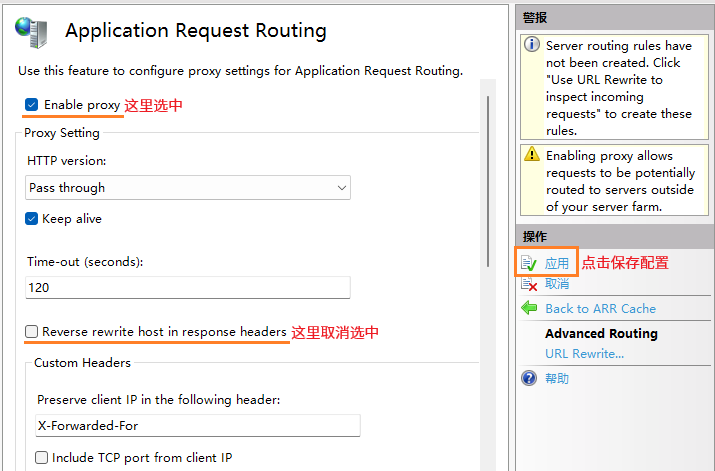
Task: Toggle the Keep alive checkbox
Action: tap(31, 219)
